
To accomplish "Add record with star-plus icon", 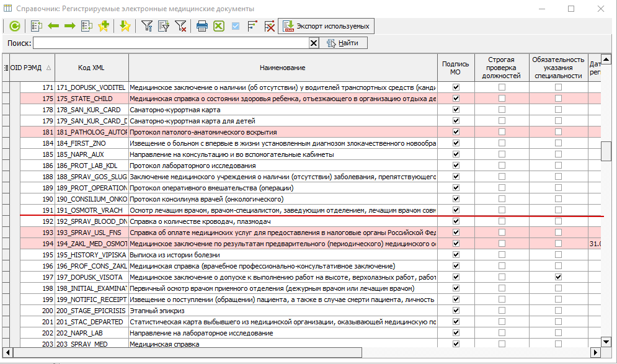I will click(104, 27).
